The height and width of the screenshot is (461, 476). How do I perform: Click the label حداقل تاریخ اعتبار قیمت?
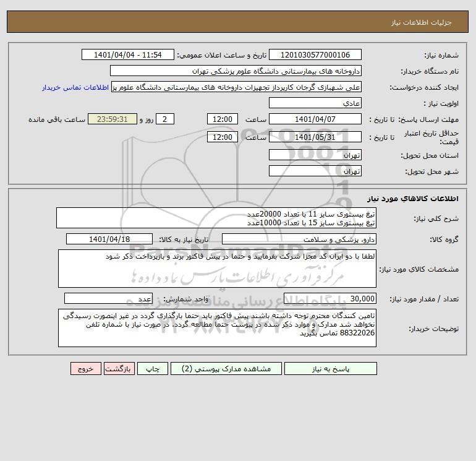click(431, 137)
